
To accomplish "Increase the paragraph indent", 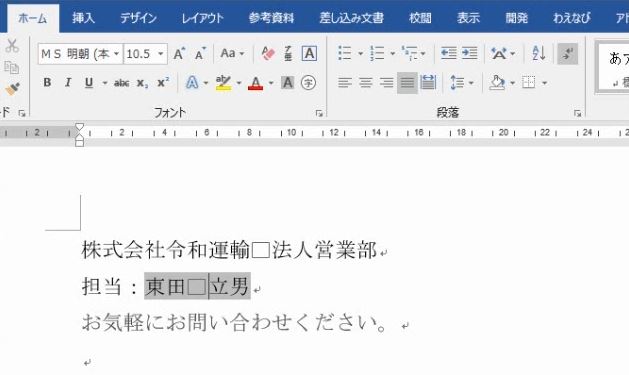I will (x=469, y=53).
